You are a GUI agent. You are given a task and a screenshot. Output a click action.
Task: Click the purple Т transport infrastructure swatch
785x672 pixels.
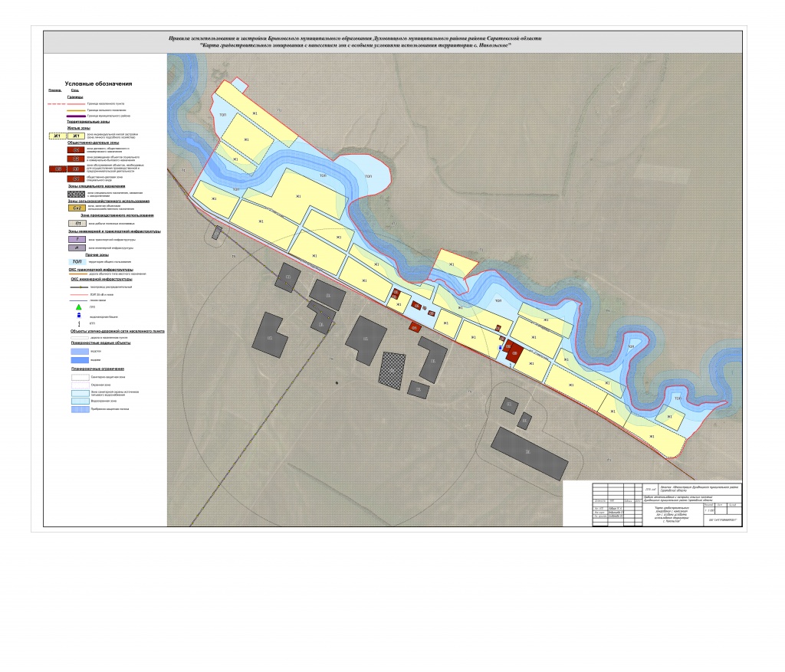[77, 240]
